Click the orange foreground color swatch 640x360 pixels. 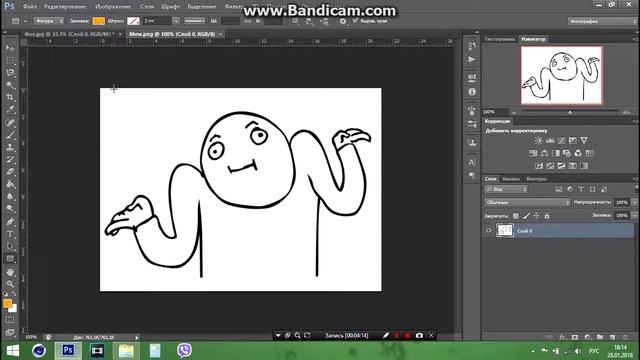point(7,303)
